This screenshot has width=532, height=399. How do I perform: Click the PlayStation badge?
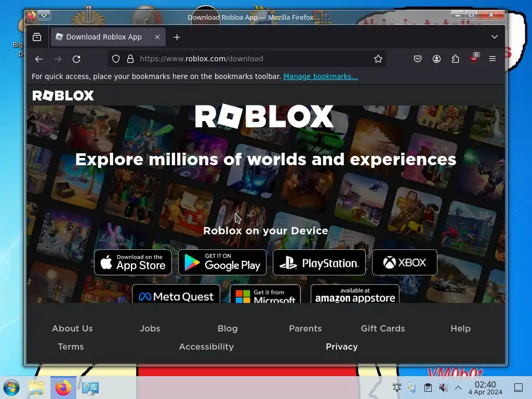pyautogui.click(x=320, y=262)
